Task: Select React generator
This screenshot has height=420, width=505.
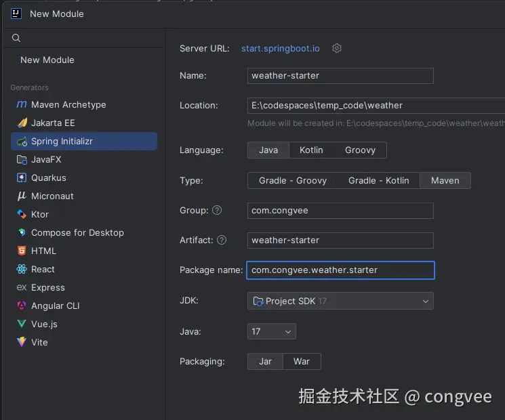Action: point(84,269)
